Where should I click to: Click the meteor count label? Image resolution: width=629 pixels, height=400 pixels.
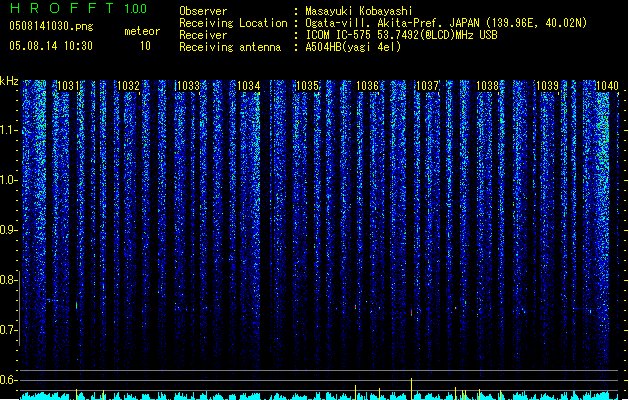coord(142,31)
